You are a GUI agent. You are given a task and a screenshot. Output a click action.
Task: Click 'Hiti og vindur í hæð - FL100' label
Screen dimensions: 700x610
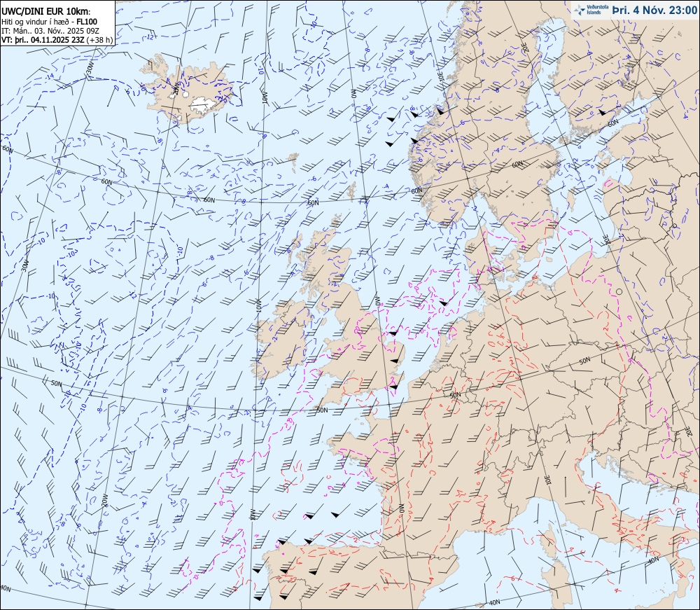point(49,22)
